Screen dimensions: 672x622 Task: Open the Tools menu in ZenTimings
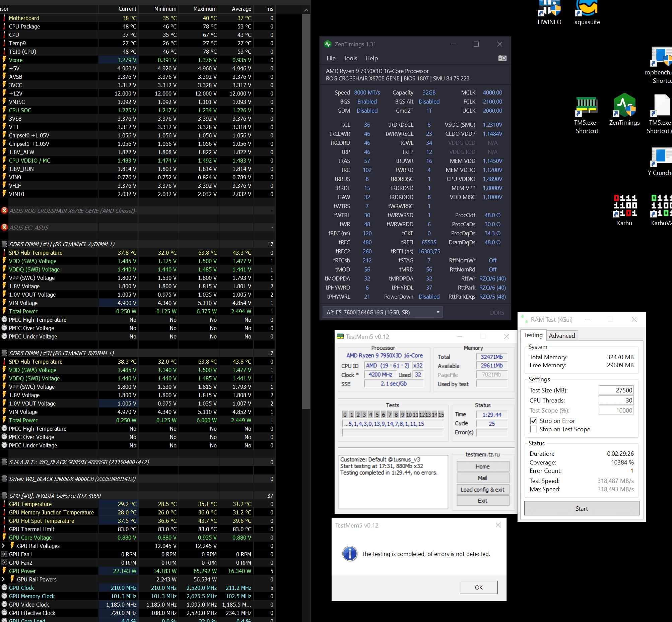[x=350, y=58]
